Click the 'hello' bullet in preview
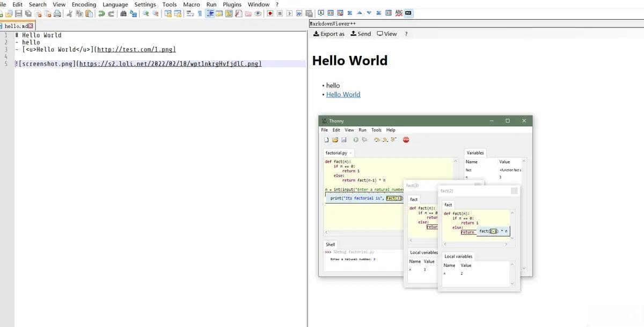 [x=333, y=85]
